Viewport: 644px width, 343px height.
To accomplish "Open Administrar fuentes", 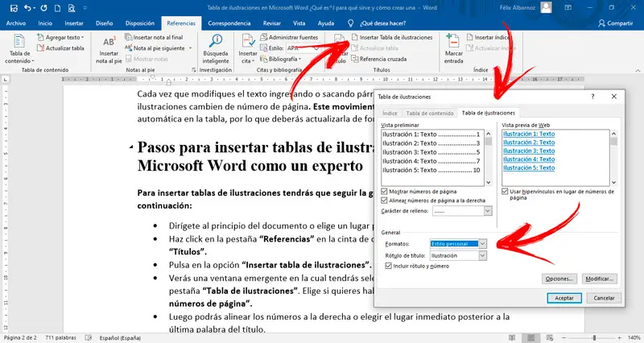I will [x=289, y=37].
